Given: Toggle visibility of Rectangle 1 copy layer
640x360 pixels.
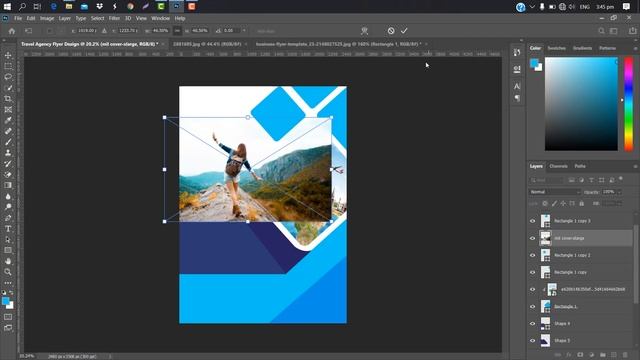Looking at the screenshot, I should click(533, 272).
